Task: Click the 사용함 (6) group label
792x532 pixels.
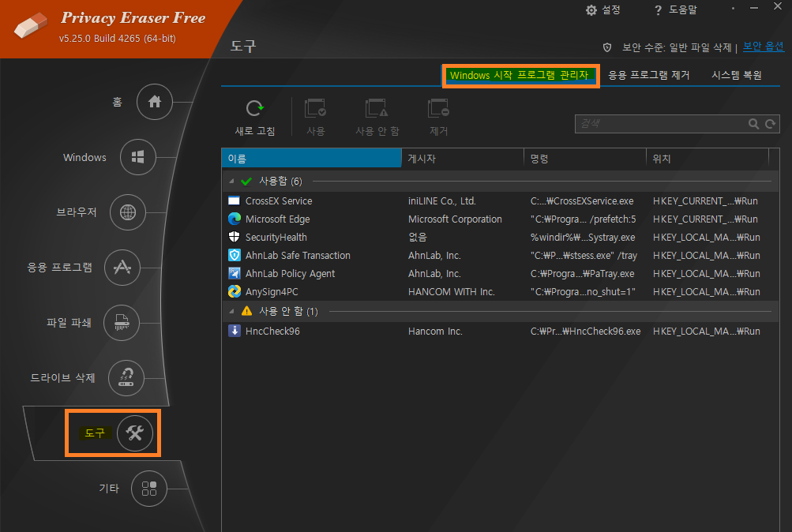Action: (x=280, y=182)
